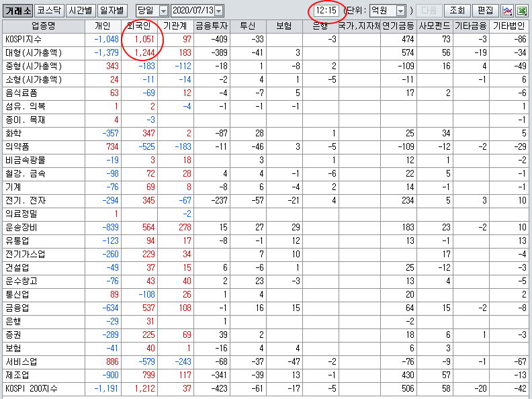Click the 기관계 column header
The width and height of the screenshot is (532, 399).
(x=177, y=26)
